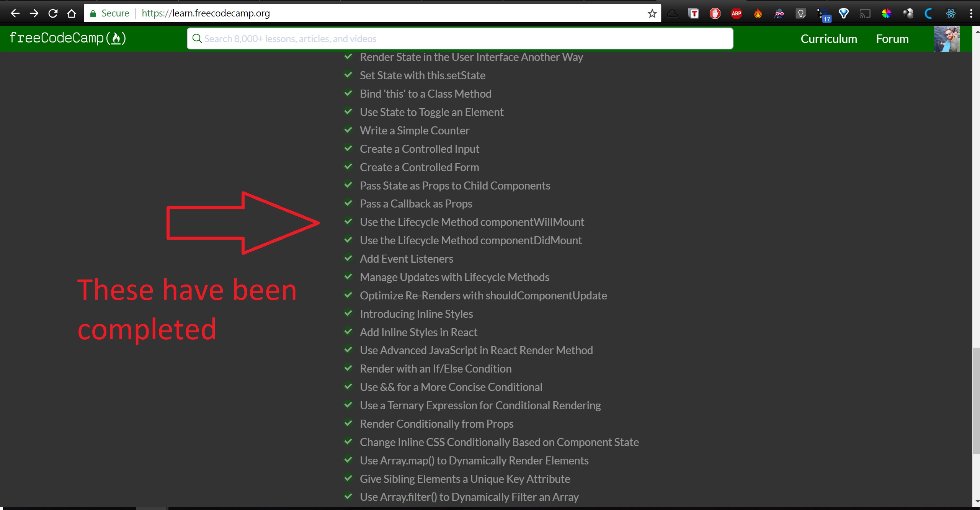Open the Adblock Plus extension

pos(736,13)
